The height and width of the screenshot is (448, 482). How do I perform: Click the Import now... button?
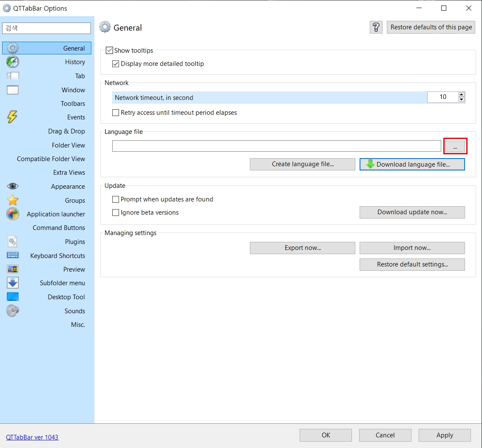(412, 248)
